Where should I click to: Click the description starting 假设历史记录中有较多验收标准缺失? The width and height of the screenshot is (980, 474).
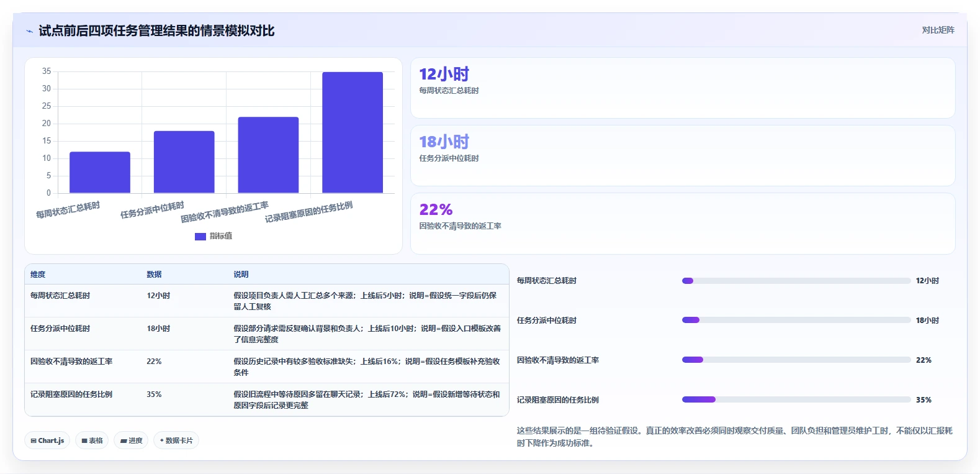(x=367, y=367)
